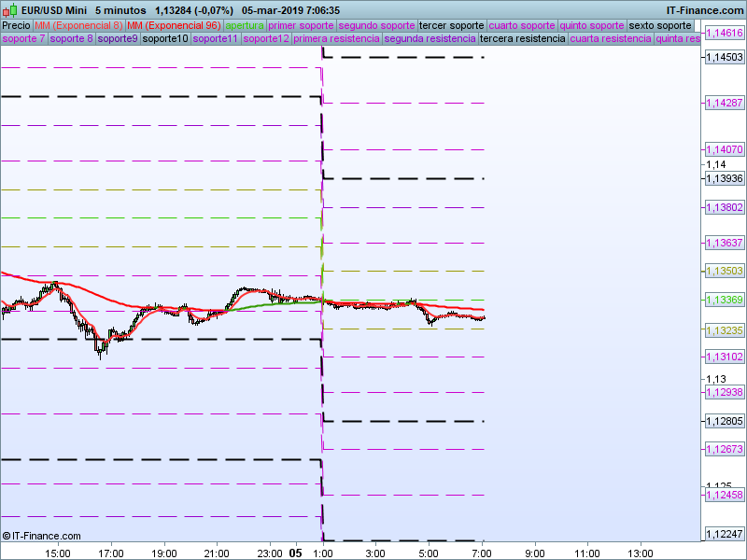Screen dimensions: 747x560
Task: Click the 7:00 time axis label
Action: (482, 553)
